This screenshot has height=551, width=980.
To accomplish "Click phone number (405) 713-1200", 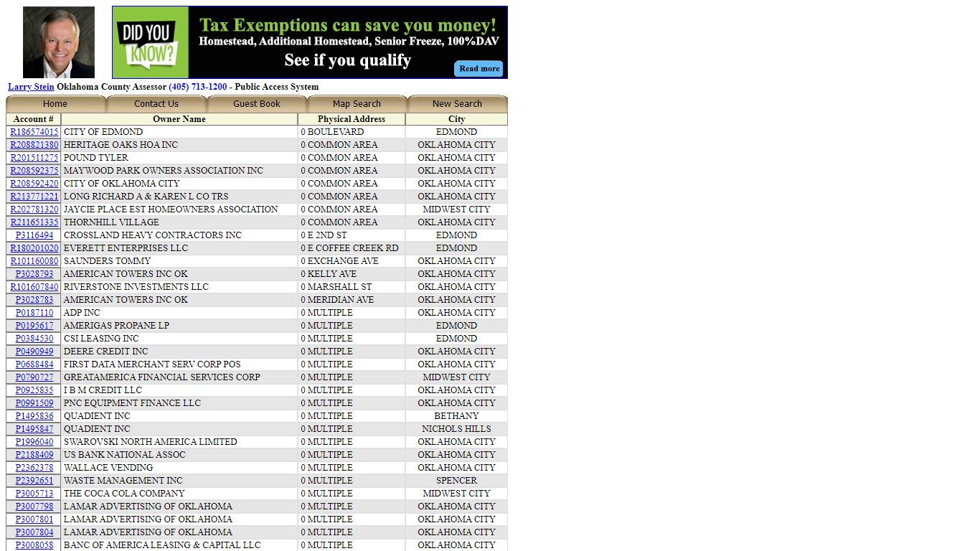I will [198, 87].
